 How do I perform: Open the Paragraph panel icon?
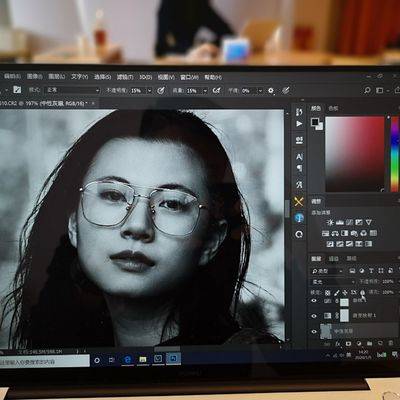(299, 168)
